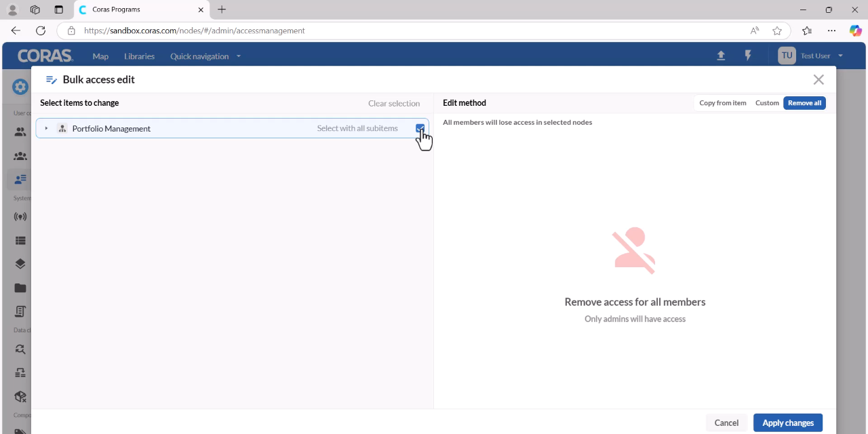Click the upload arrow icon in header
This screenshot has width=868, height=434.
pos(721,56)
